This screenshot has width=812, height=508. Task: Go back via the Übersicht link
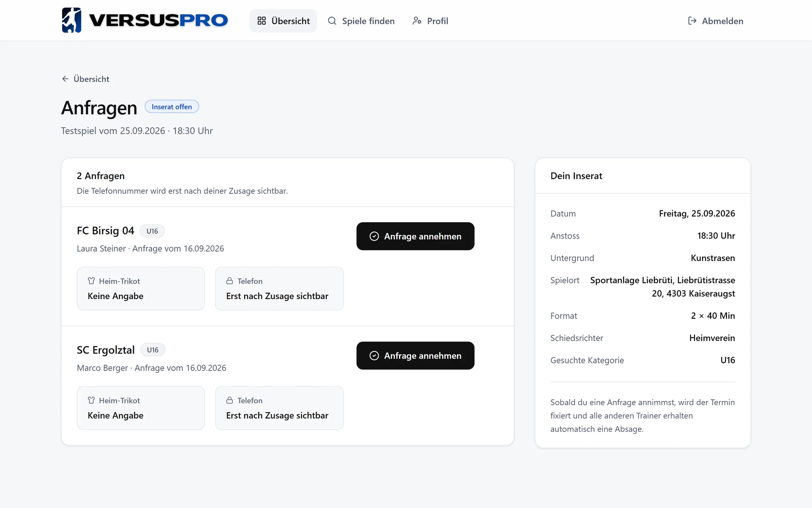click(x=85, y=79)
